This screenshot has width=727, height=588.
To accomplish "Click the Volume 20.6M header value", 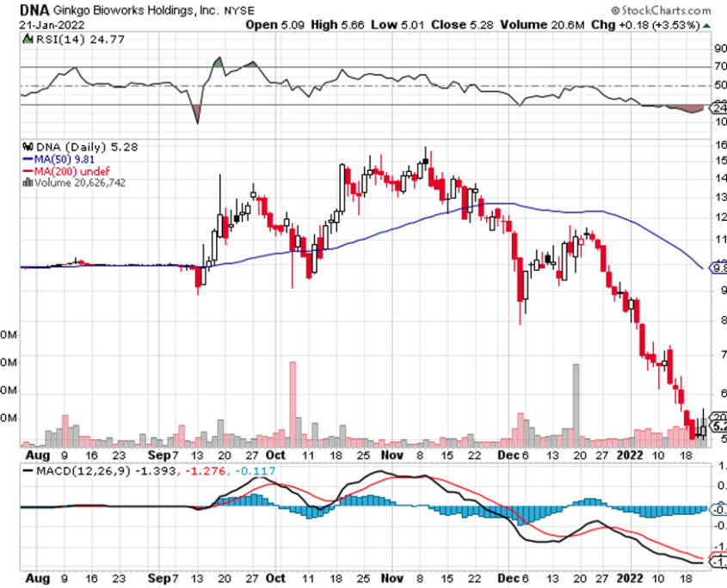I will click(542, 25).
